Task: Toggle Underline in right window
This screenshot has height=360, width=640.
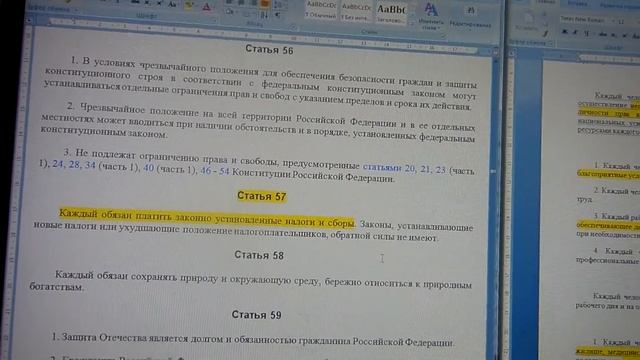Action: (x=587, y=33)
